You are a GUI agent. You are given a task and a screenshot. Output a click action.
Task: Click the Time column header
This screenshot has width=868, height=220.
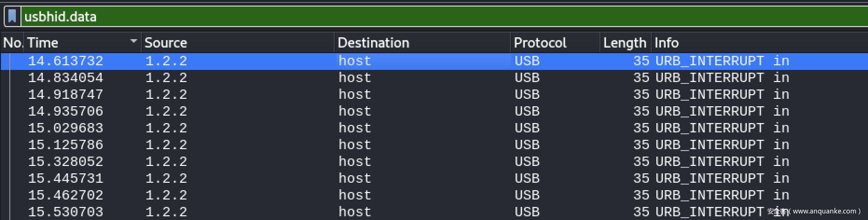75,43
